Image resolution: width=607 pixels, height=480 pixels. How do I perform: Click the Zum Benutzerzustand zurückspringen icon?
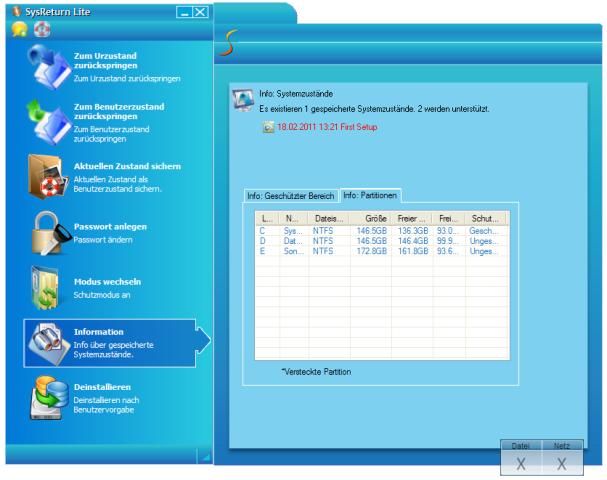[48, 122]
